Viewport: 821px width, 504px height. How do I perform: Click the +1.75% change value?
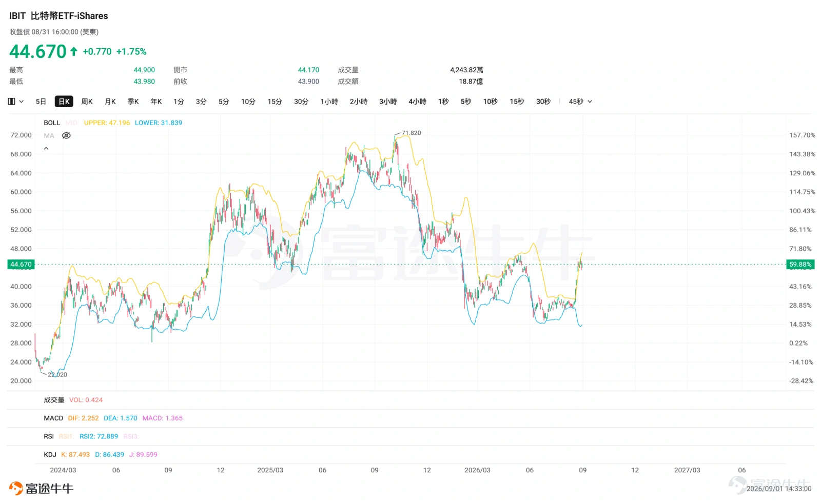point(131,52)
